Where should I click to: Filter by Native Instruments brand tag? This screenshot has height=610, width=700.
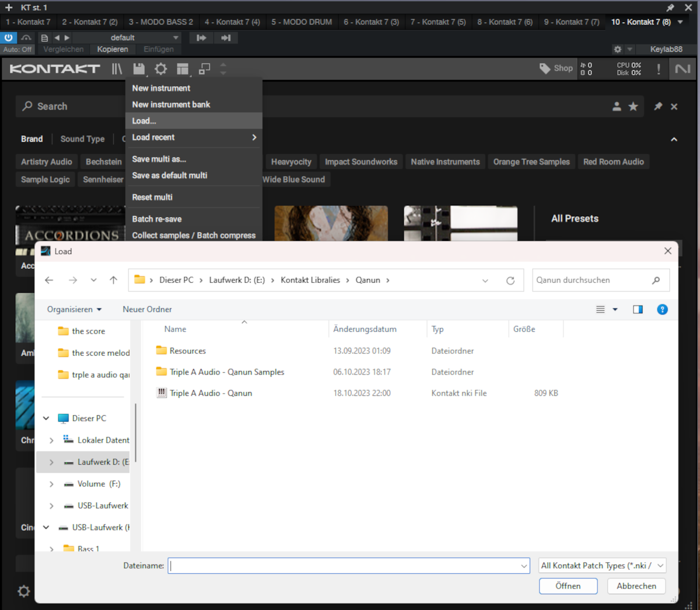pyautogui.click(x=445, y=162)
